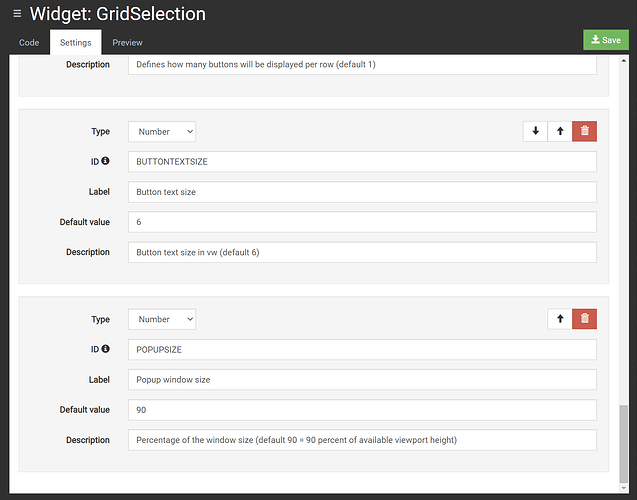Click default value field containing 90
Viewport: 637px width, 500px height.
pyautogui.click(x=362, y=409)
